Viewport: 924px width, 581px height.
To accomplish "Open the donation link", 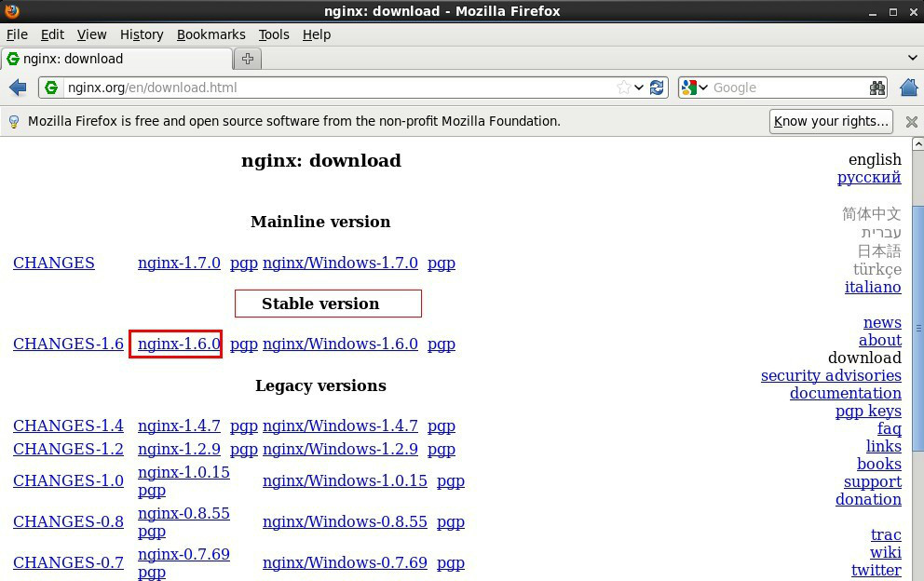I will [869, 499].
